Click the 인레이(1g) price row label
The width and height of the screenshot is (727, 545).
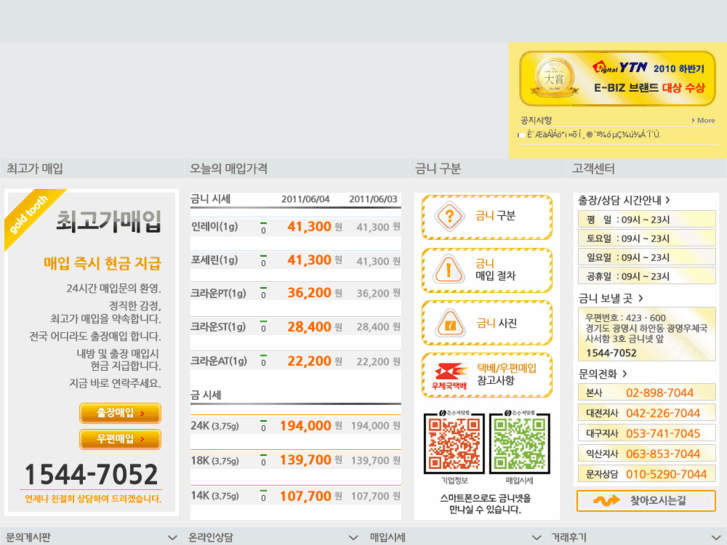[x=215, y=227]
